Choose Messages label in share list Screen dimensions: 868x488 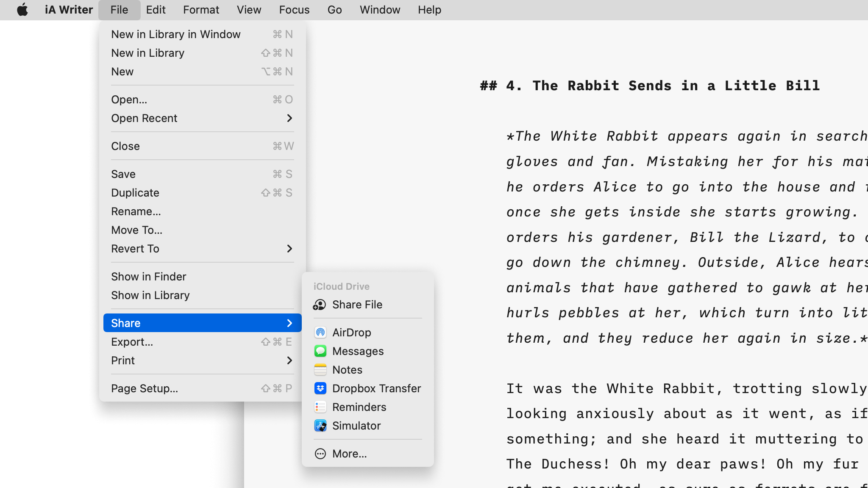coord(358,351)
